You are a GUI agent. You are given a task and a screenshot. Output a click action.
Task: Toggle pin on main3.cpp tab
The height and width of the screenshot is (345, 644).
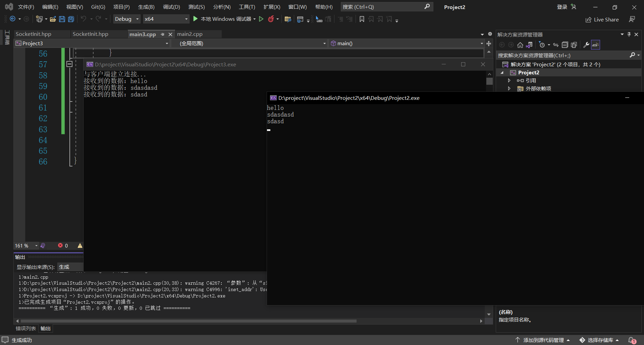[163, 34]
